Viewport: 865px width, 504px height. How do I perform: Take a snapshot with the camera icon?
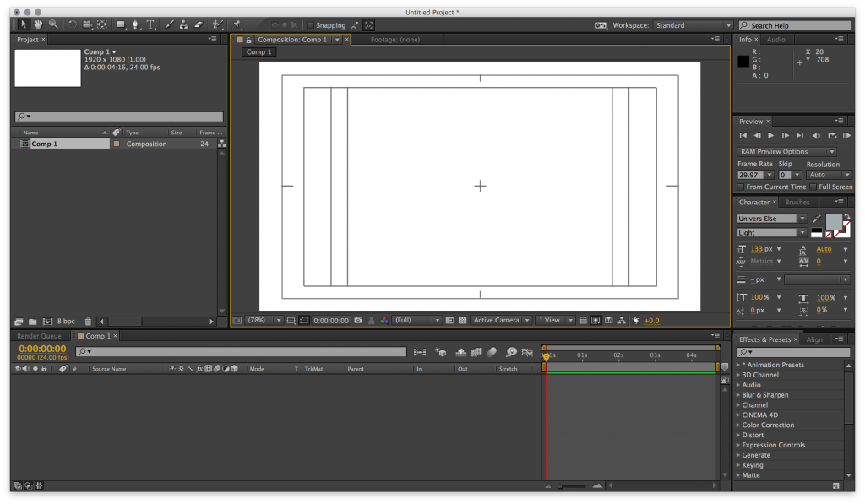(358, 320)
